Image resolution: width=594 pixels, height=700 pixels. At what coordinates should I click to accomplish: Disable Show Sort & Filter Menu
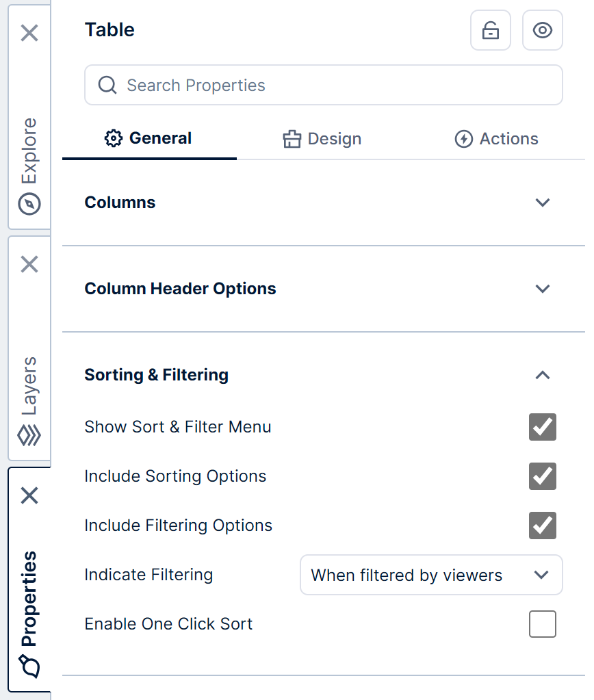(542, 427)
